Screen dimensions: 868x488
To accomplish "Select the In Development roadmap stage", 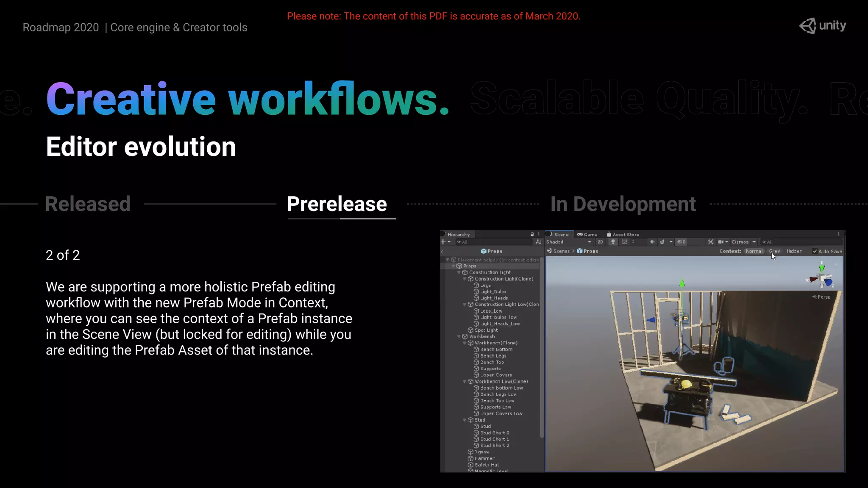I will [x=623, y=204].
